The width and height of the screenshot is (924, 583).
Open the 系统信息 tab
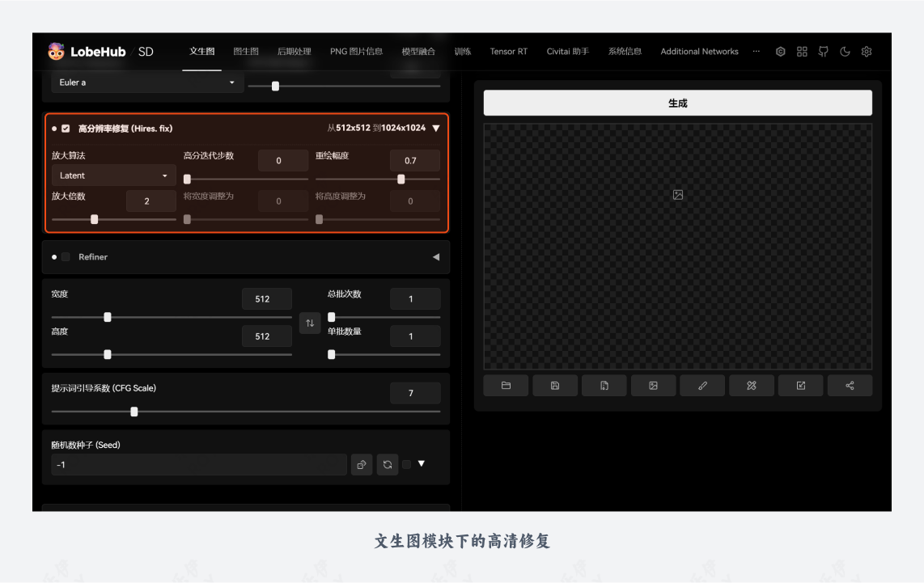[625, 51]
